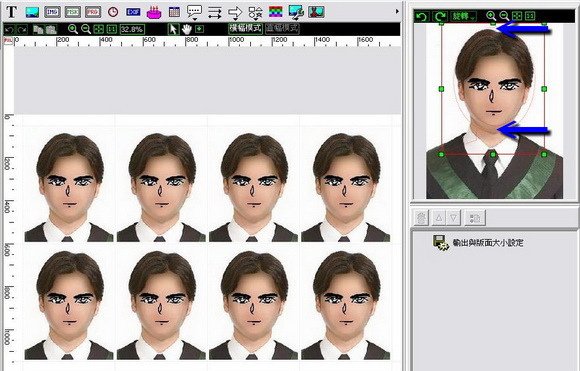580x371 pixels.
Task: Click the blue IMG tag icon
Action: (53, 12)
